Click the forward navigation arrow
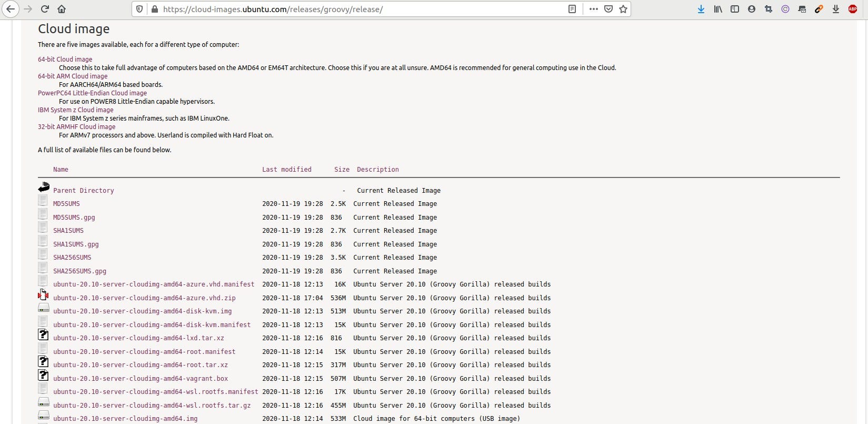Screen dimensions: 868x424 click(28, 9)
